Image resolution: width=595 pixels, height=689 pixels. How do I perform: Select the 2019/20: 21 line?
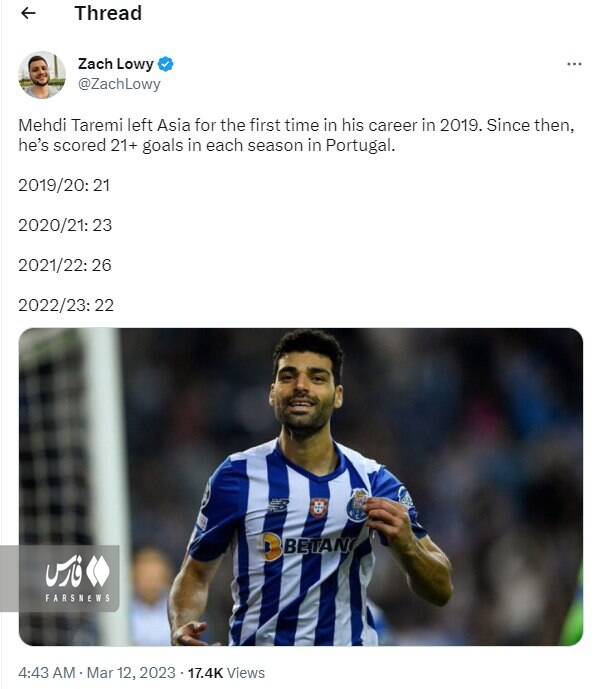pos(64,185)
